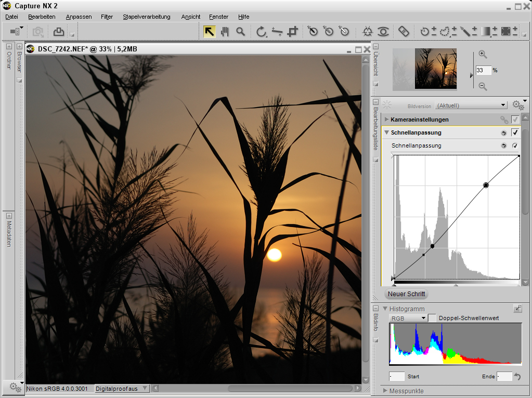This screenshot has height=398, width=532.
Task: Open the Bildversion dropdown
Action: [471, 105]
